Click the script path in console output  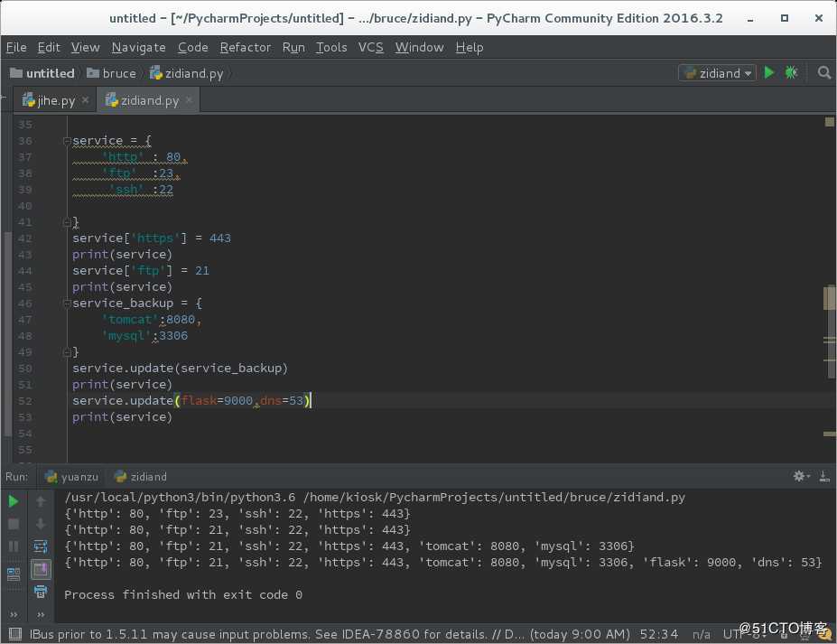(x=494, y=497)
